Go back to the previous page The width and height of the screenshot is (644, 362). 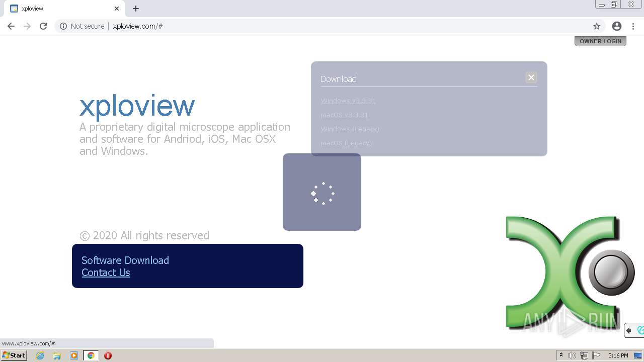11,26
